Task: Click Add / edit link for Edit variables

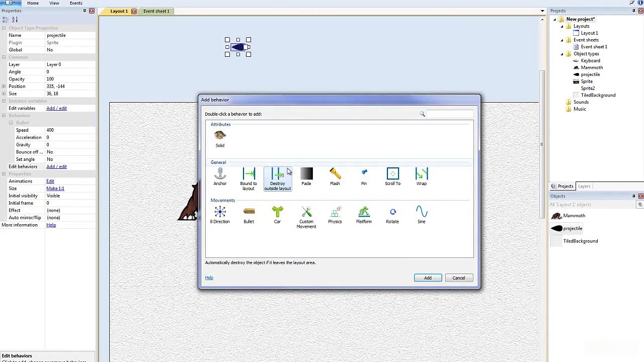Action: [56, 109]
